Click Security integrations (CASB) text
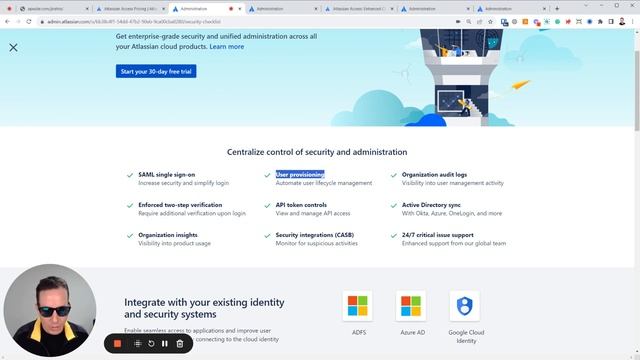Image resolution: width=640 pixels, height=360 pixels. 315,235
